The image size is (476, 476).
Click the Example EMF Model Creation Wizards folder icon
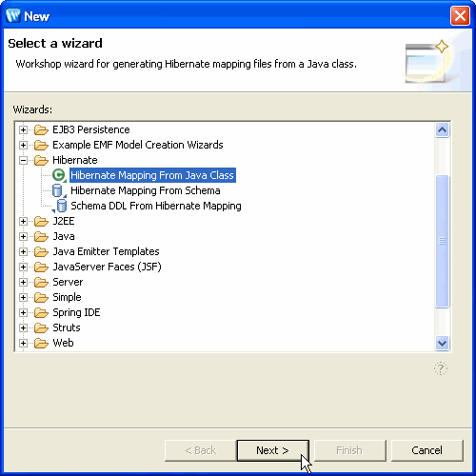41,145
